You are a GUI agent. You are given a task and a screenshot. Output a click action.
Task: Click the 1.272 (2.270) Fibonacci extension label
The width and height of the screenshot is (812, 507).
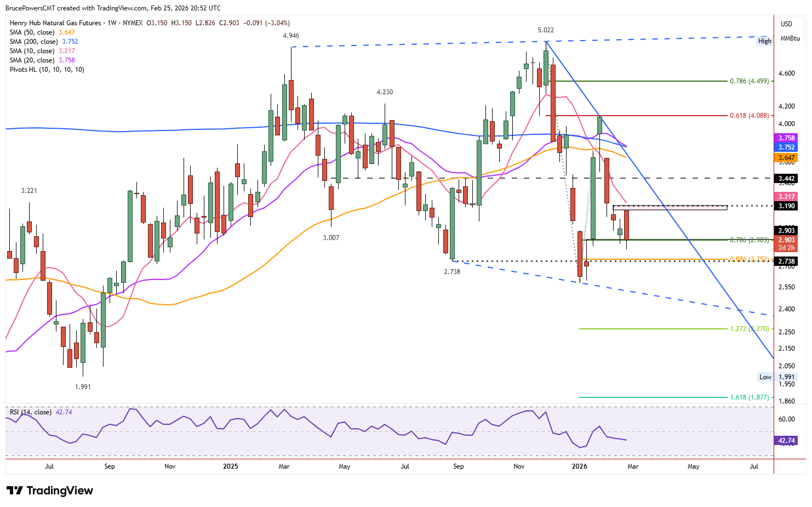coord(749,329)
